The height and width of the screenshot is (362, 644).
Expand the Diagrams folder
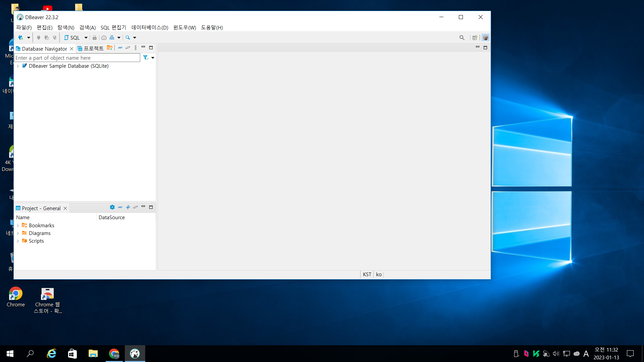[x=18, y=233]
